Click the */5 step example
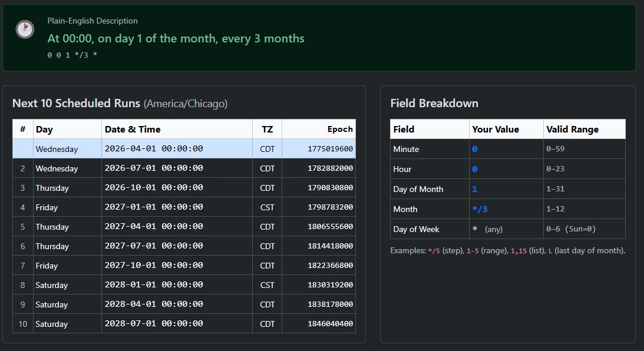This screenshot has height=351, width=644. point(434,250)
